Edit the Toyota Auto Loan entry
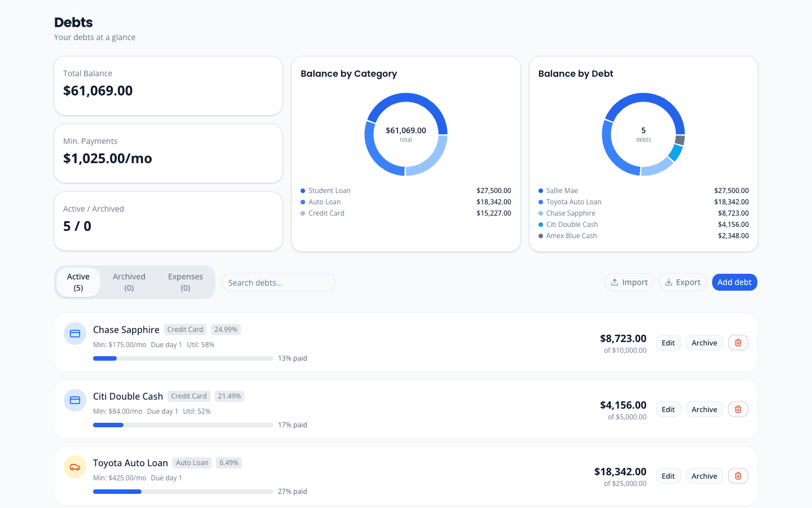The height and width of the screenshot is (508, 812). pyautogui.click(x=668, y=476)
